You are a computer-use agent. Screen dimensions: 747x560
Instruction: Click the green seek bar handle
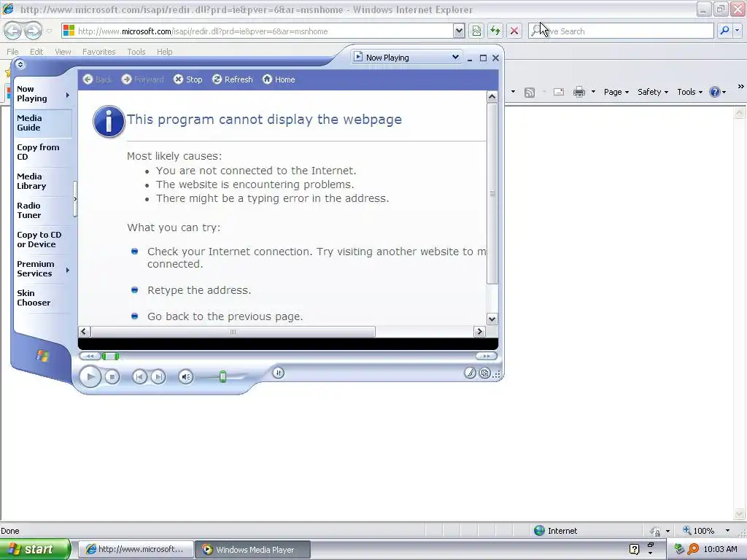tap(111, 356)
